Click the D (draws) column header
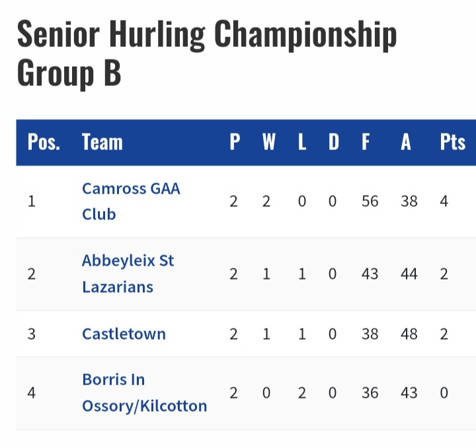The height and width of the screenshot is (448, 476). coord(334,141)
